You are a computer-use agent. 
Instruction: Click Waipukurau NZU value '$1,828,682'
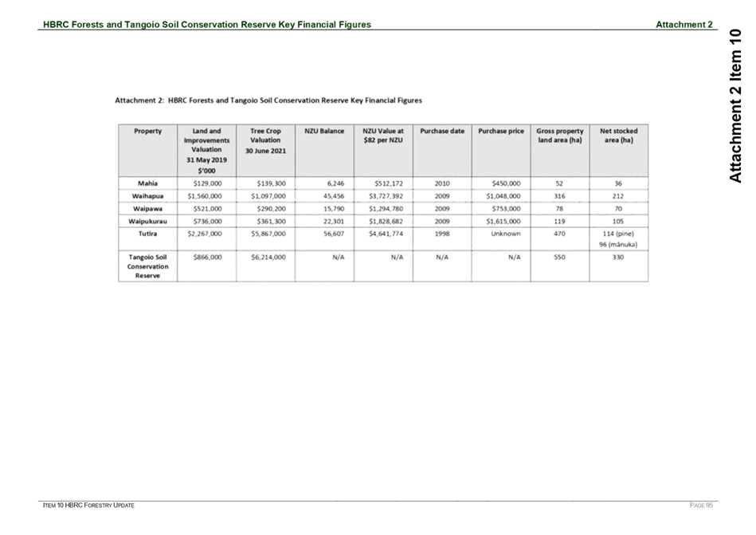click(386, 221)
